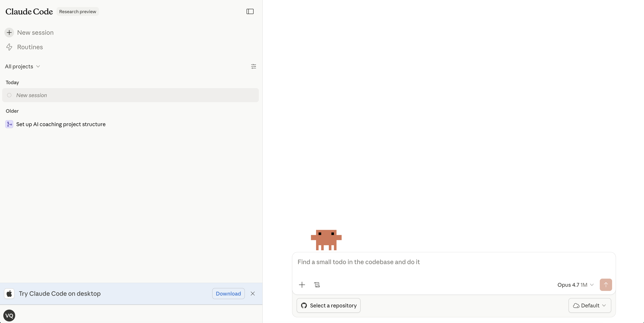Viewport: 644px width, 323px height.
Task: Toggle the sidebar panel icon
Action: pyautogui.click(x=250, y=11)
